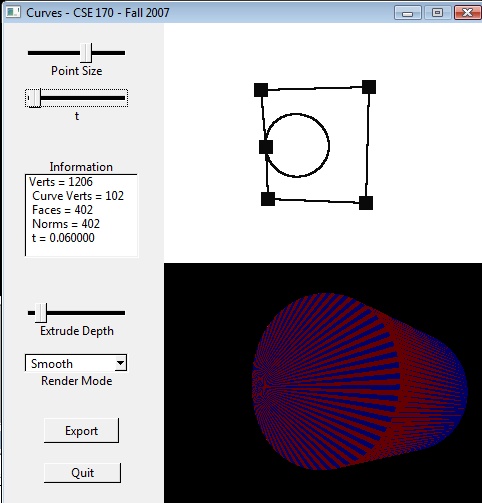Click the Quit button
Screen dimensions: 482x503
pos(82,472)
